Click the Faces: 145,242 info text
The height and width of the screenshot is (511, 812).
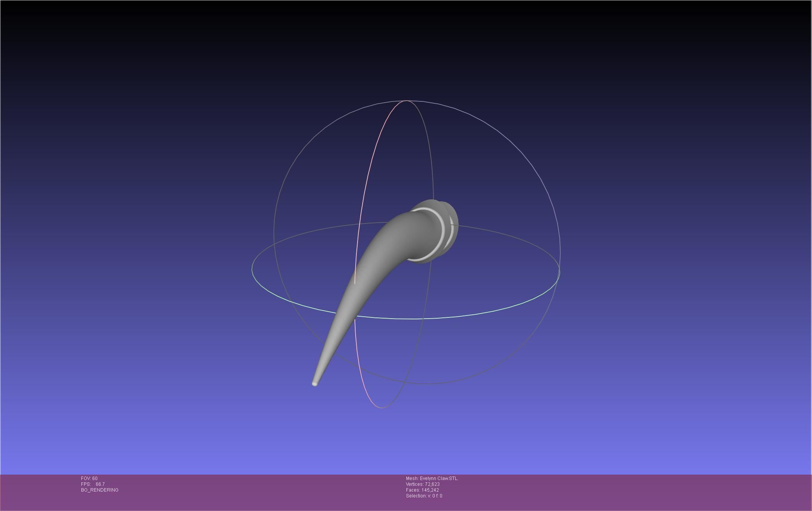422,490
